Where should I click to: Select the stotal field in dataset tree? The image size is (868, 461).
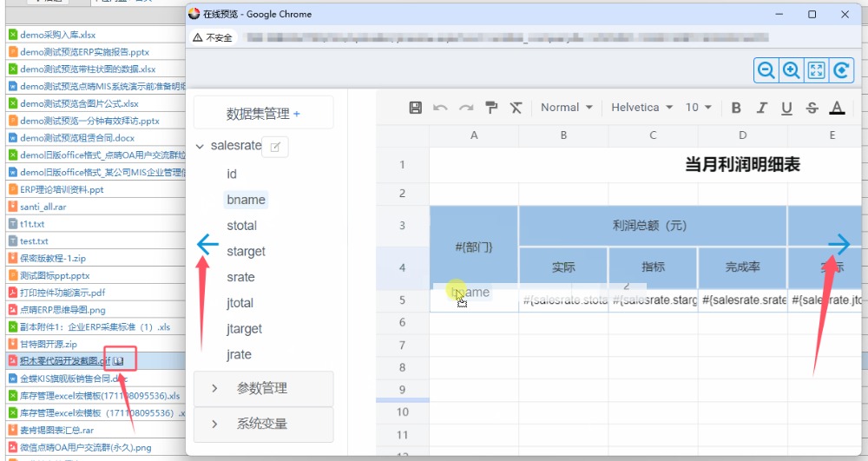point(241,226)
